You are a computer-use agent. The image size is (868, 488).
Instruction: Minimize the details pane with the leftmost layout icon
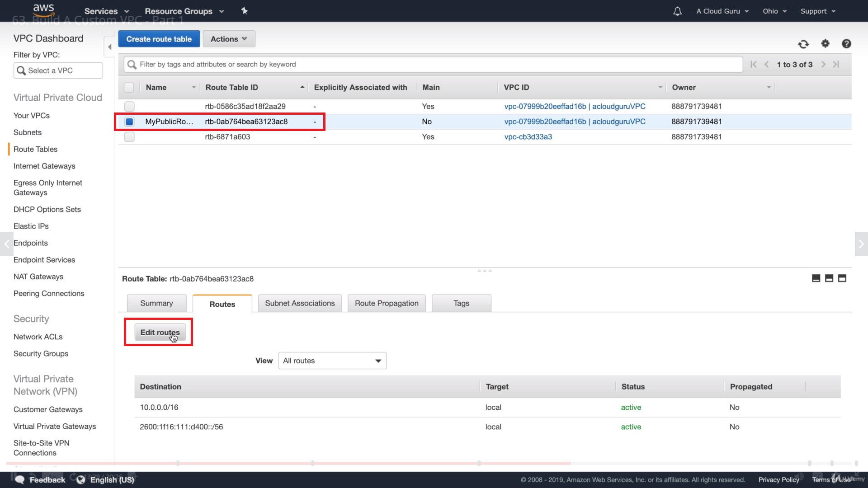pyautogui.click(x=816, y=278)
